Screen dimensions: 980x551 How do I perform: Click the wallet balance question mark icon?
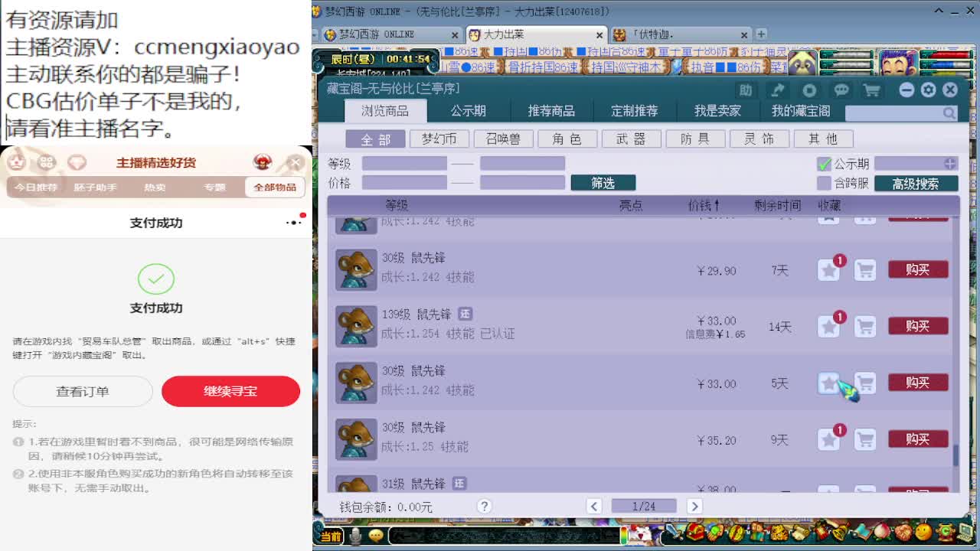pyautogui.click(x=484, y=506)
